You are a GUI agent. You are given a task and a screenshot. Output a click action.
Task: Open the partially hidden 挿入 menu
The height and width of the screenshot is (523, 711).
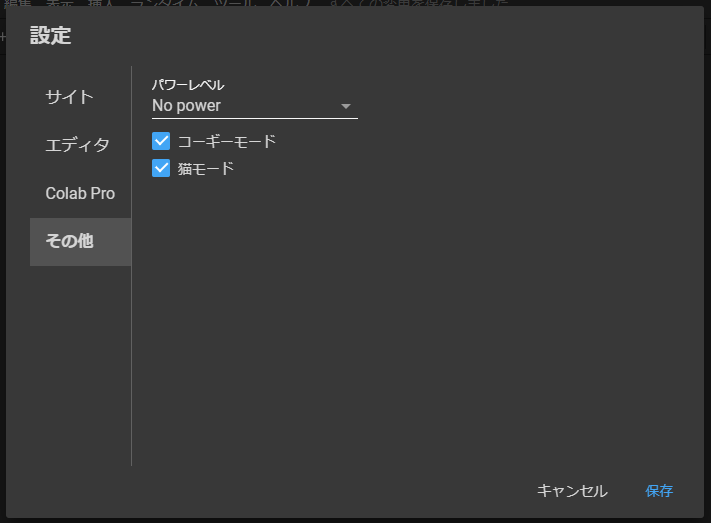coord(102,3)
